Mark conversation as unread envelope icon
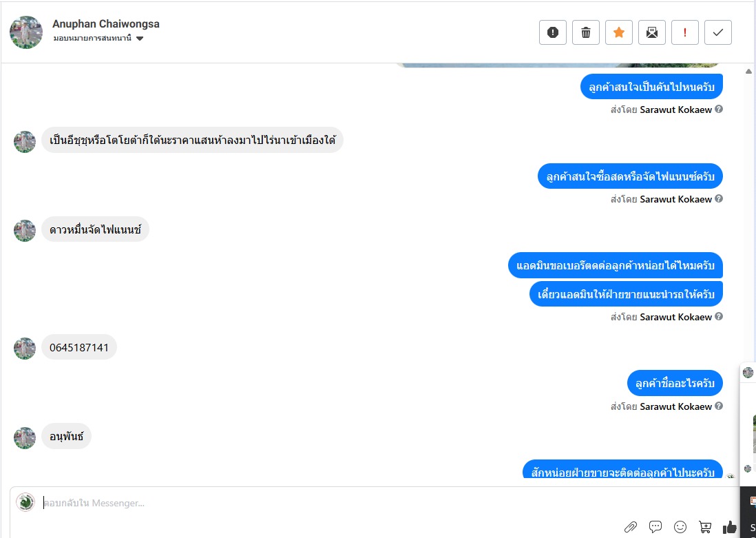Screen dimensions: 756x538 [x=652, y=32]
